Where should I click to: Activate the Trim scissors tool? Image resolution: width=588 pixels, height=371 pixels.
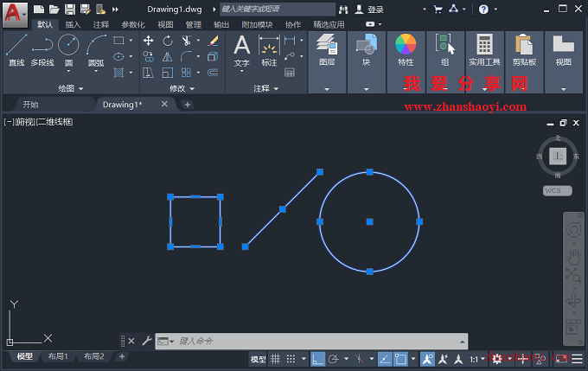click(186, 41)
